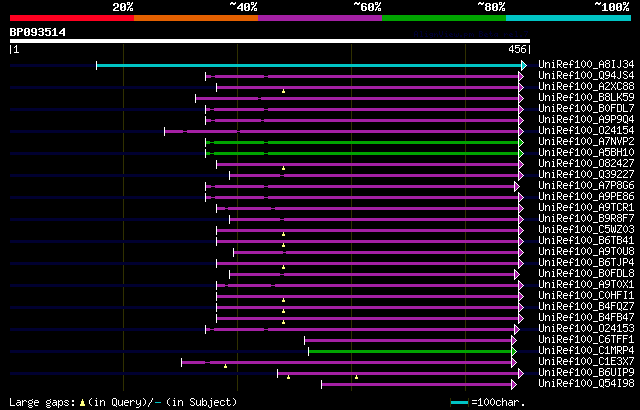Open the UniRef100_C1MRP4 hit label
The image size is (640, 410).
pyautogui.click(x=586, y=351)
